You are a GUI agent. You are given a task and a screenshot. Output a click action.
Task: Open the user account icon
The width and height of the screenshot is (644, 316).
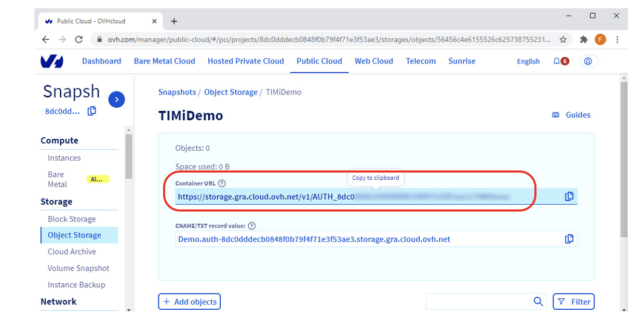click(x=588, y=61)
